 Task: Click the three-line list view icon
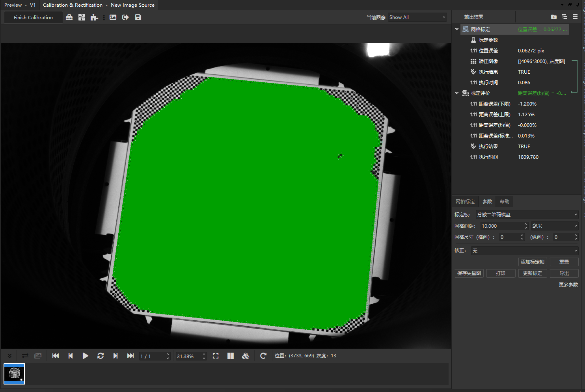[575, 17]
